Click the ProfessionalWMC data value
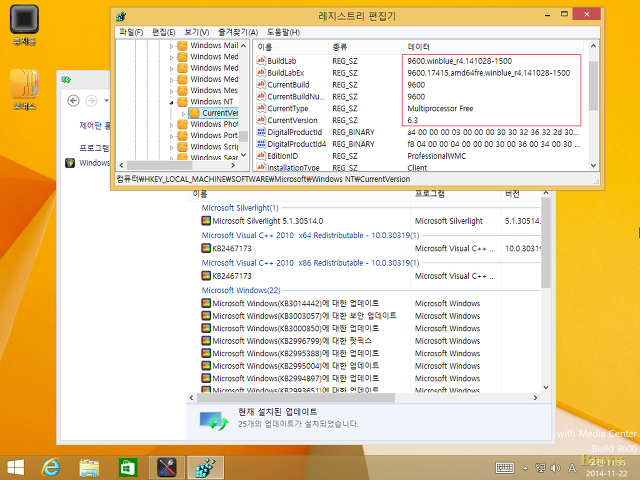Screen dimensions: 640x480 (436, 156)
